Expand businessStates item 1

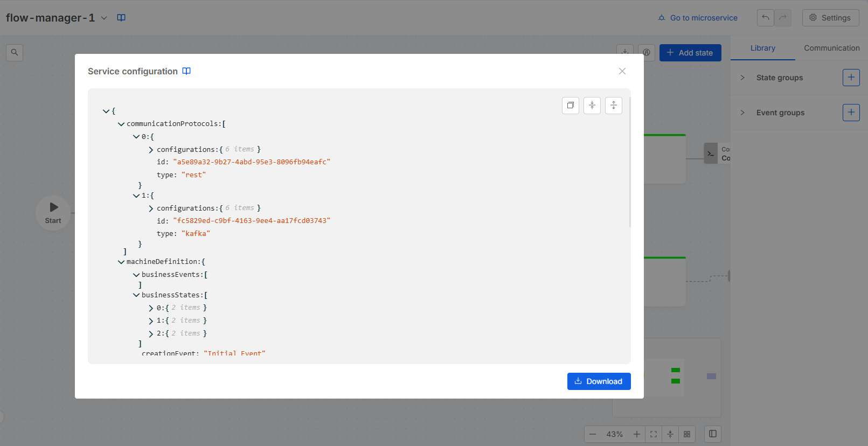[151, 321]
